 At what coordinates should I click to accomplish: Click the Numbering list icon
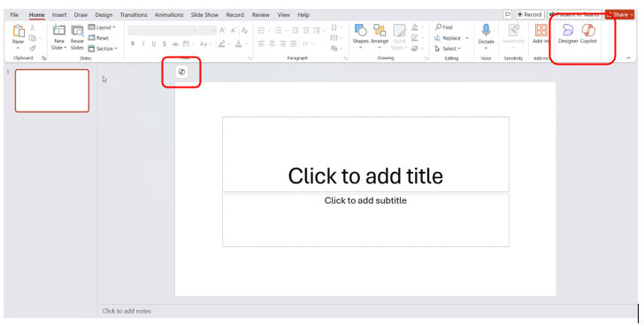click(278, 30)
